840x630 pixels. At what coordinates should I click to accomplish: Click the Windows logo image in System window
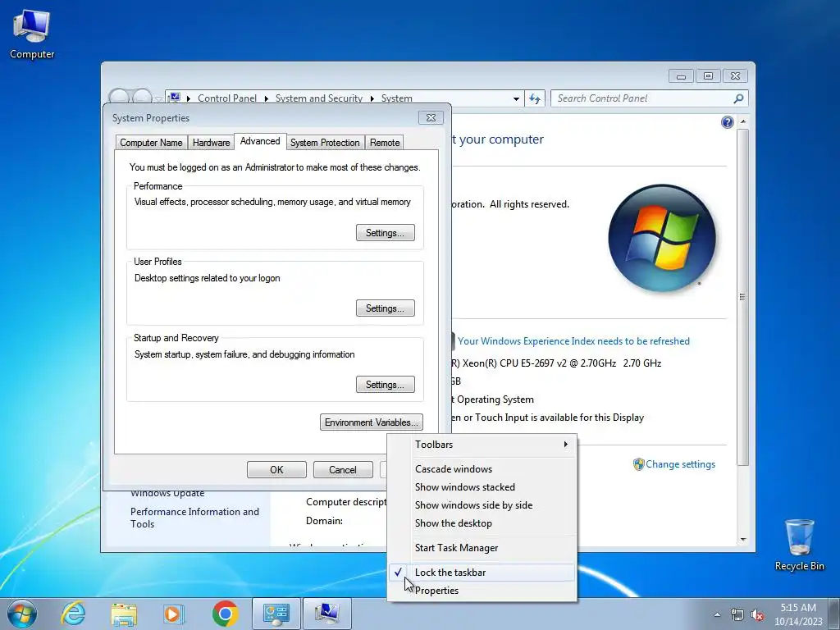tap(662, 239)
